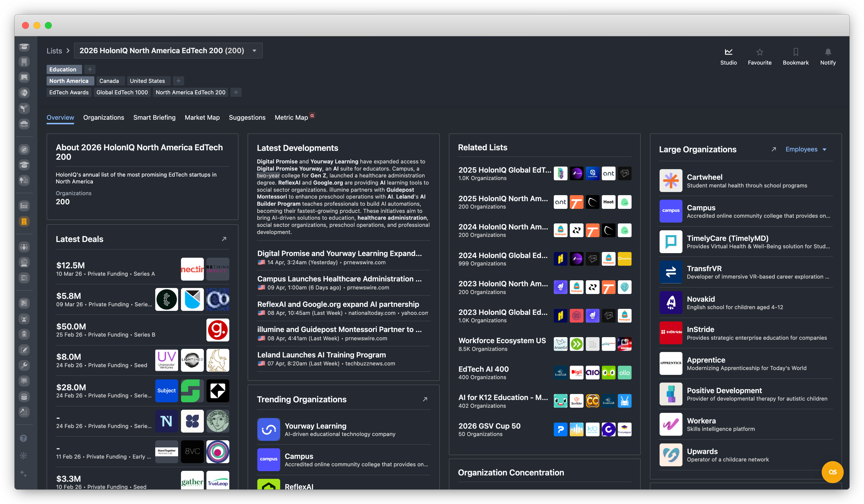The image size is (864, 504).
Task: Open the list name dropdown
Action: pyautogui.click(x=254, y=51)
